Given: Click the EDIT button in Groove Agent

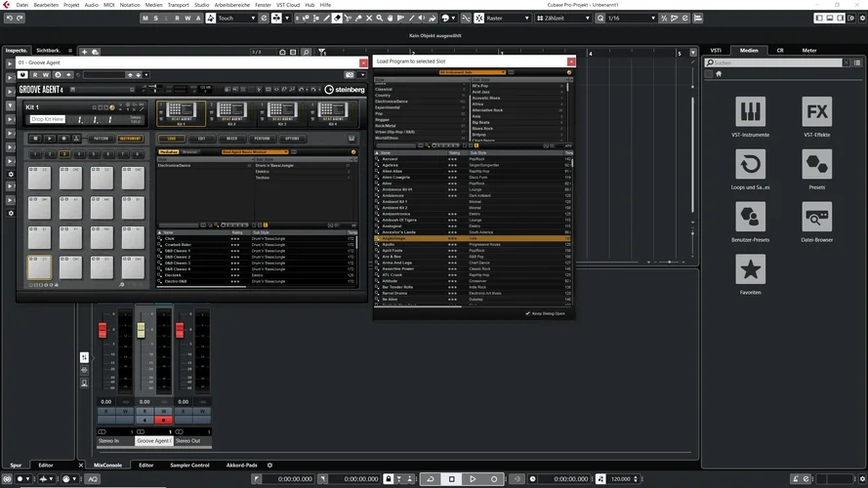Looking at the screenshot, I should [201, 139].
